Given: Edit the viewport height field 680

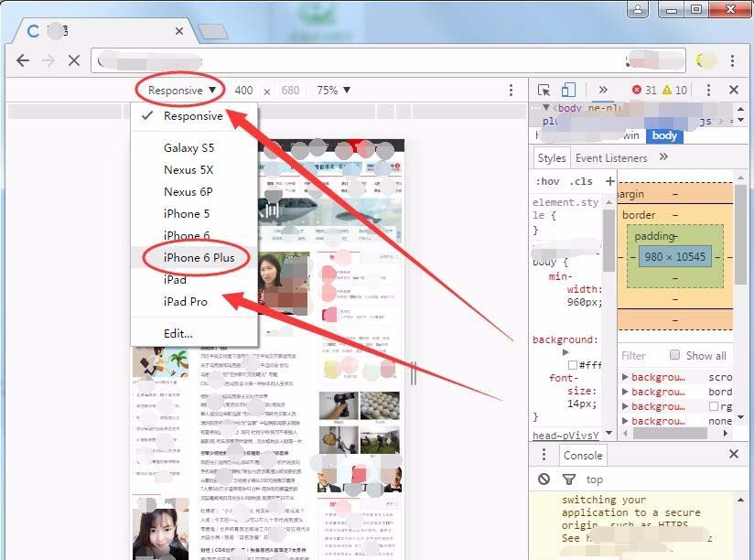Looking at the screenshot, I should 290,91.
